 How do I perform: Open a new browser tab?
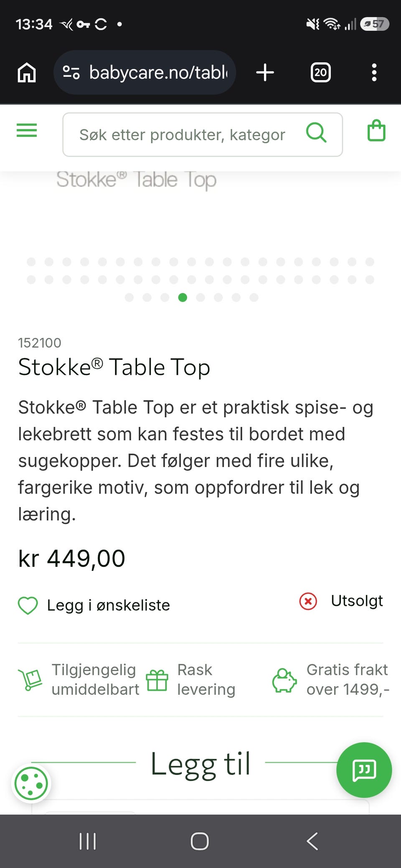pos(265,72)
